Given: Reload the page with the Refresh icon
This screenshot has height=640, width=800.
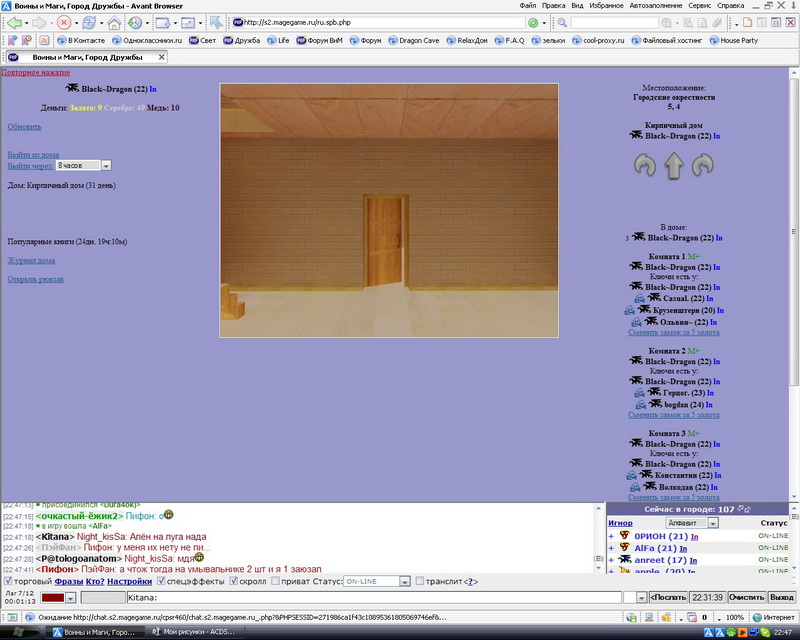Looking at the screenshot, I should 89,23.
